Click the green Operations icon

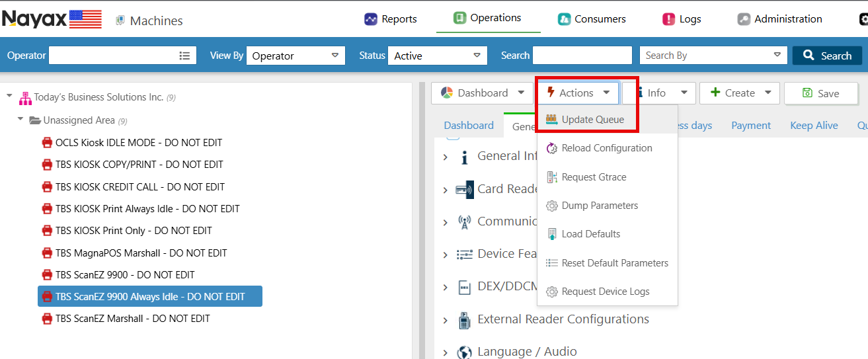460,18
